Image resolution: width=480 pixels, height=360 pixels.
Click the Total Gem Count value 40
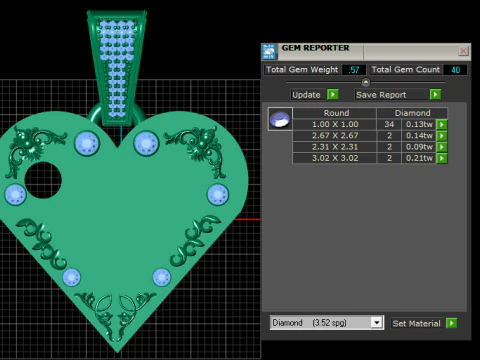pos(455,70)
